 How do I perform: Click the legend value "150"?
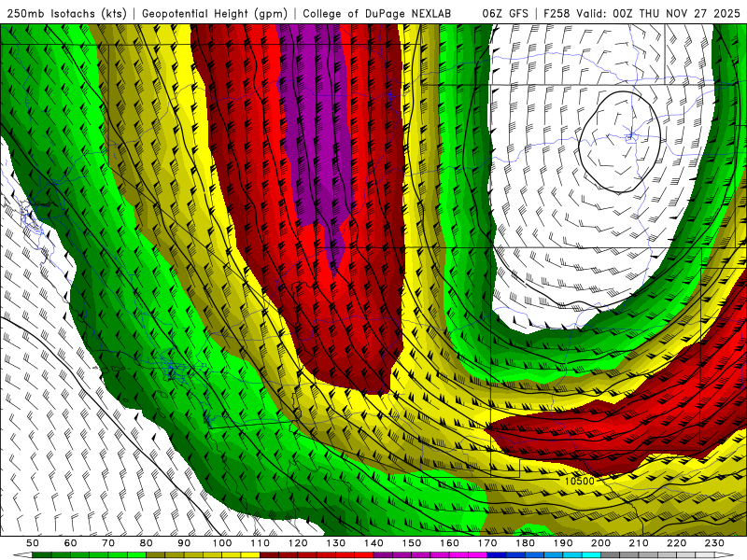pyautogui.click(x=412, y=543)
